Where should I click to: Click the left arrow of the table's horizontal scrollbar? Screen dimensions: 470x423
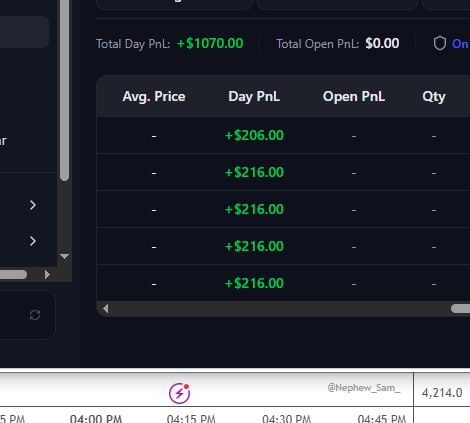[x=105, y=309]
